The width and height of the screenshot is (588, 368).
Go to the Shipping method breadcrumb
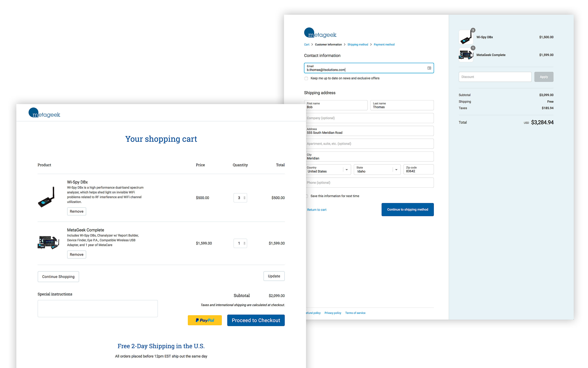click(358, 45)
